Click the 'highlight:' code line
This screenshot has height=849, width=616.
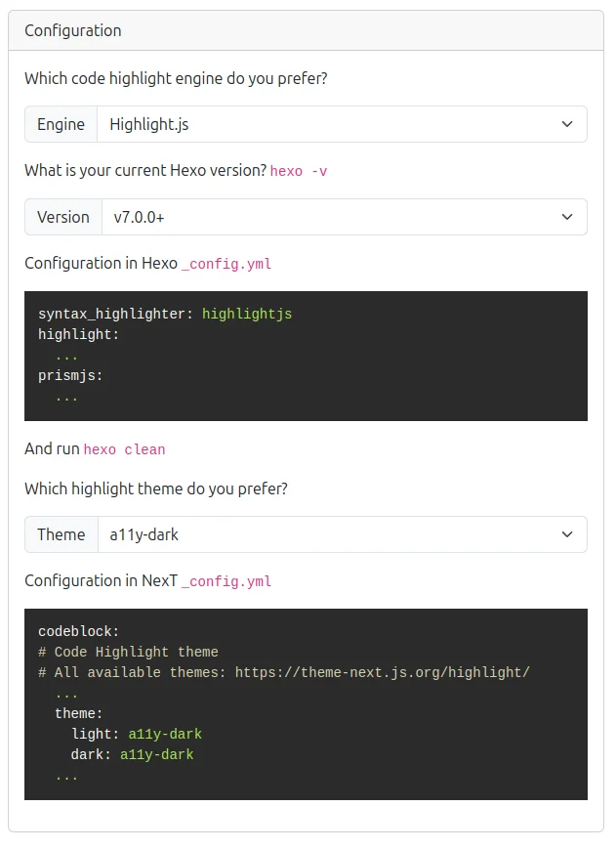coord(78,335)
